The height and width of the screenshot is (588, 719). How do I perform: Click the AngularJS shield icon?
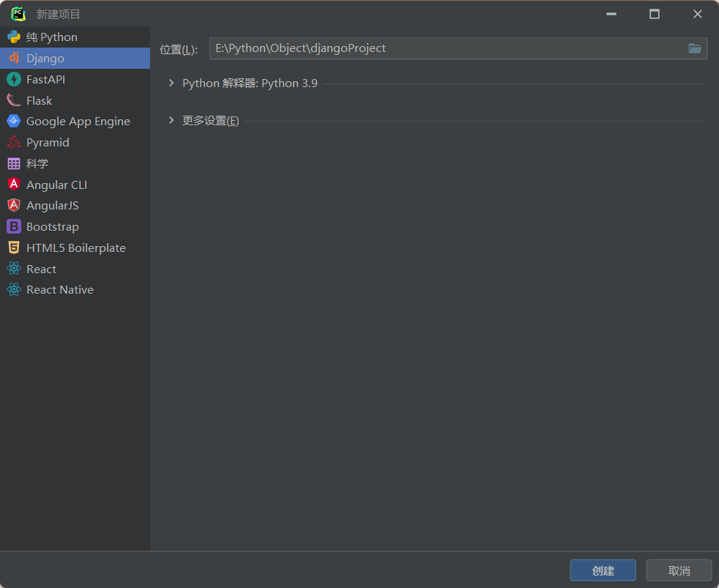pos(14,205)
